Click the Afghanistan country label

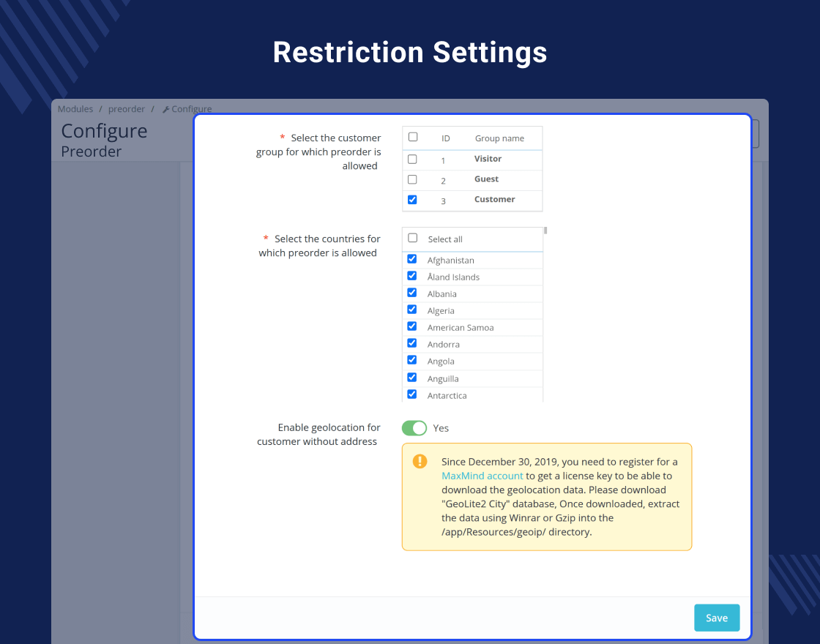[x=451, y=261]
